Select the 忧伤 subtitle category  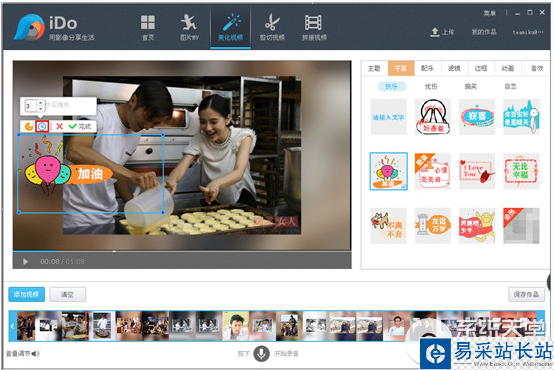(x=431, y=86)
